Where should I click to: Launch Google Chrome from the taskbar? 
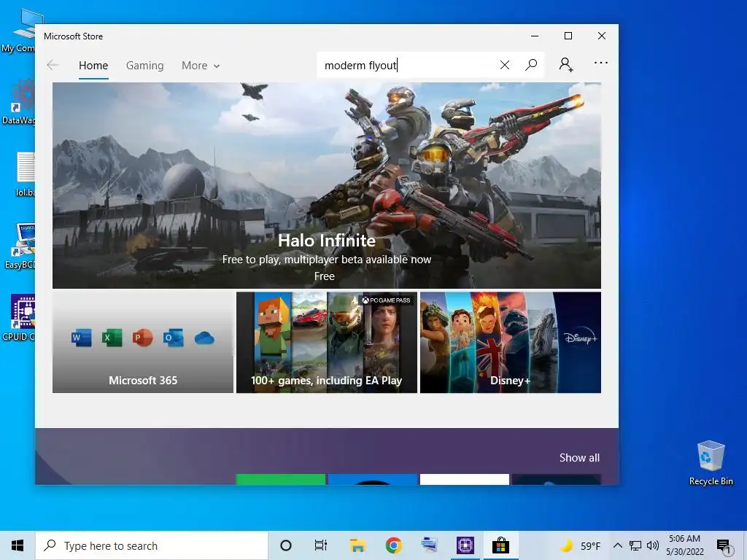[393, 545]
